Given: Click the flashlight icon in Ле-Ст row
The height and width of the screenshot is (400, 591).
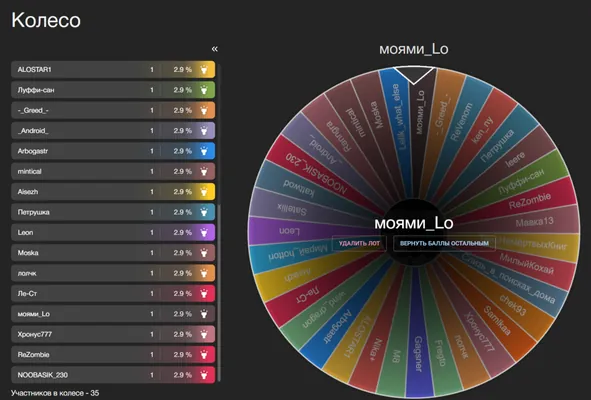Looking at the screenshot, I should (x=204, y=294).
